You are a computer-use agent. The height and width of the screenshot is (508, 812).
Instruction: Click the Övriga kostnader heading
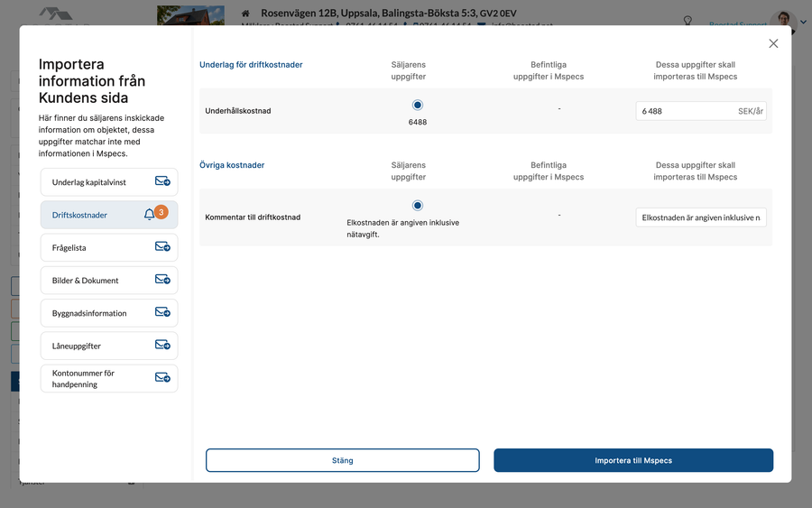(232, 165)
